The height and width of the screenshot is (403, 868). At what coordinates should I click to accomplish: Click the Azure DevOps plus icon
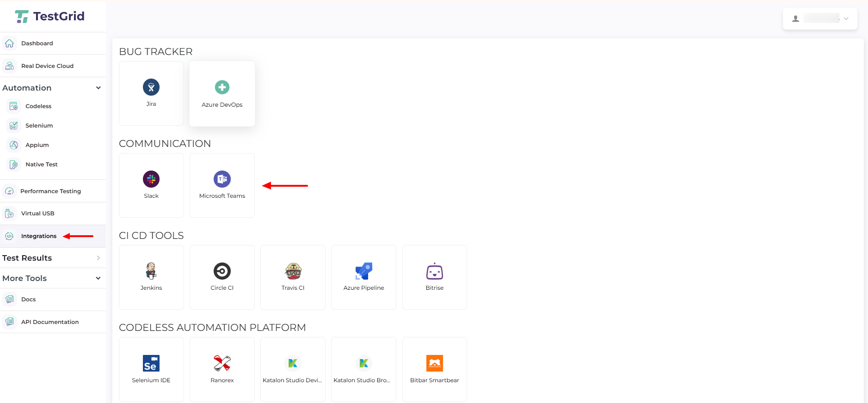click(x=222, y=87)
